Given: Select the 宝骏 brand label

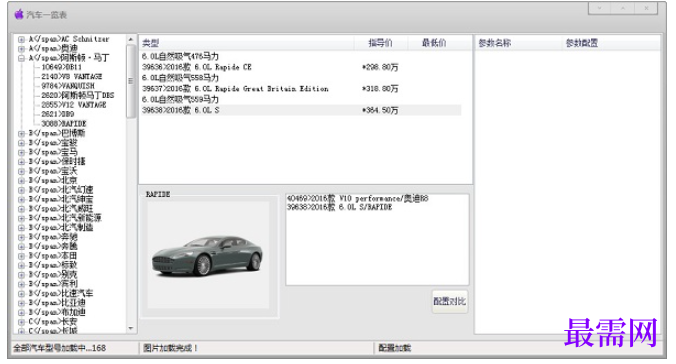Looking at the screenshot, I should [53, 143].
